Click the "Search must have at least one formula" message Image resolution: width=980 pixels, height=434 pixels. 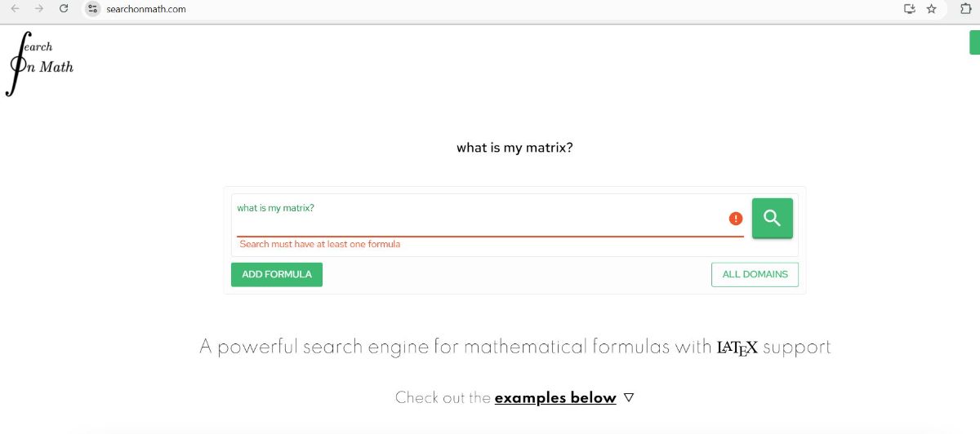pyautogui.click(x=320, y=244)
